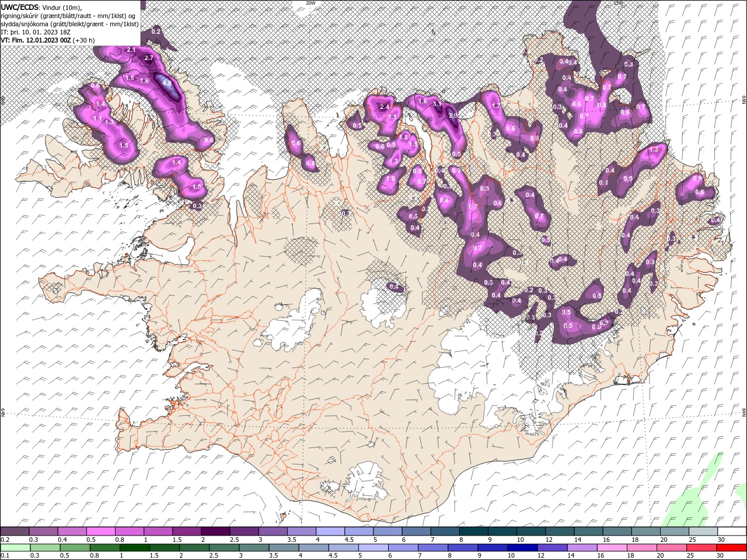The image size is (747, 560).
Task: Select upper legend swatch from 4 to 4.5
Action: (x=330, y=531)
